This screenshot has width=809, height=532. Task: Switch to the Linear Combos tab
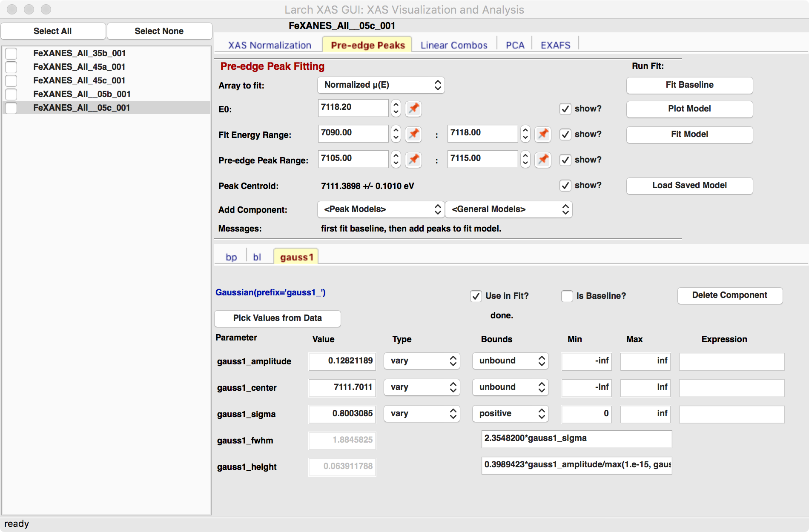453,45
